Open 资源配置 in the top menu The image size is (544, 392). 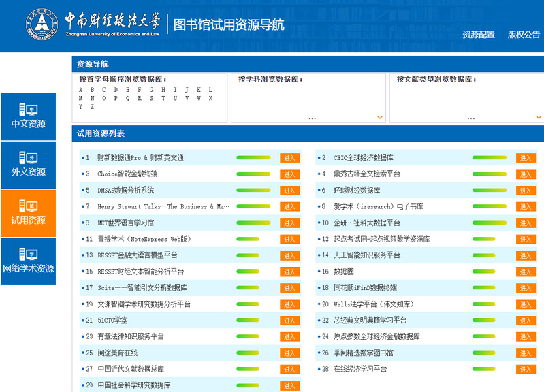[x=478, y=35]
